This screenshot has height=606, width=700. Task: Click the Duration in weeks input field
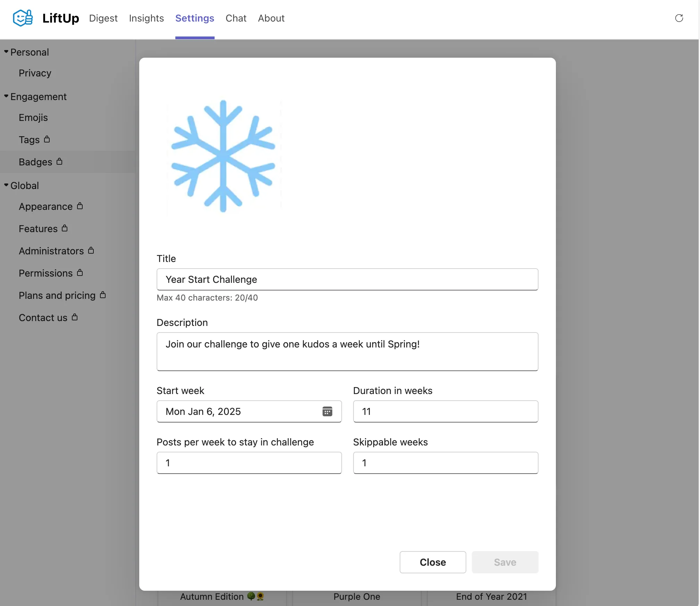(x=445, y=411)
